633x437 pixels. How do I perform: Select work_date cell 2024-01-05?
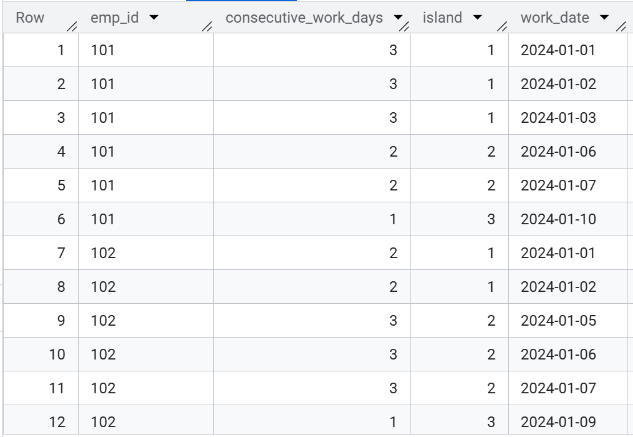558,320
